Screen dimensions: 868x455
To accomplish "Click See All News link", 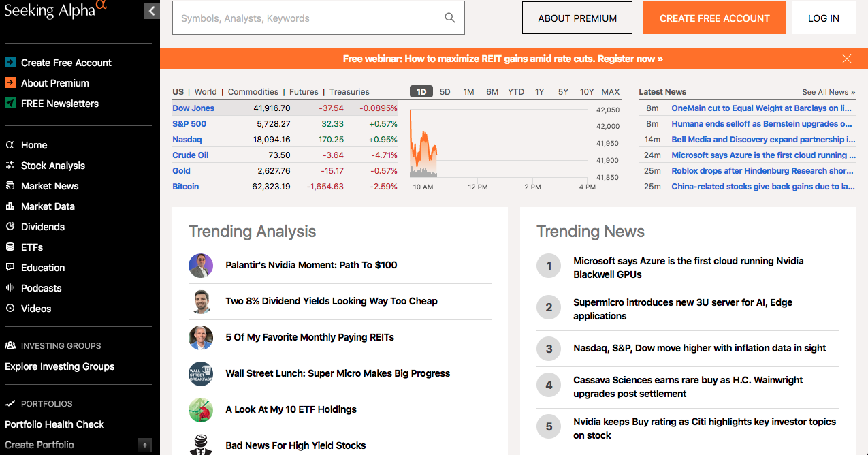I will [x=829, y=92].
